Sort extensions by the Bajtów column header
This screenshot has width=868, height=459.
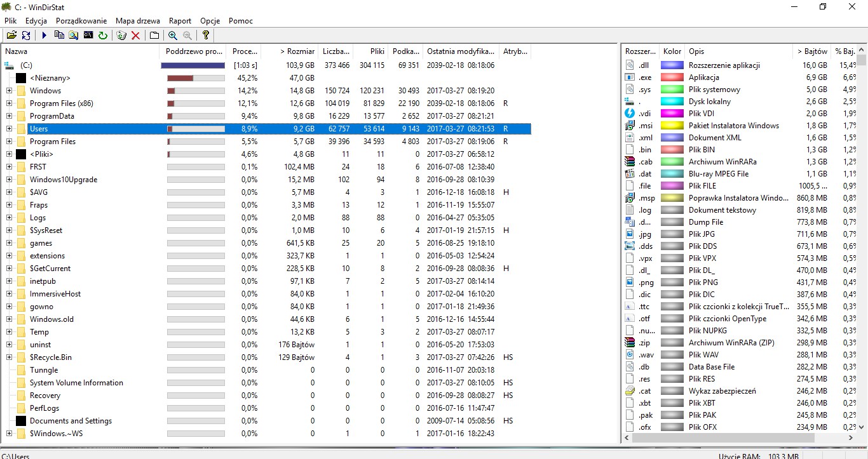[811, 51]
